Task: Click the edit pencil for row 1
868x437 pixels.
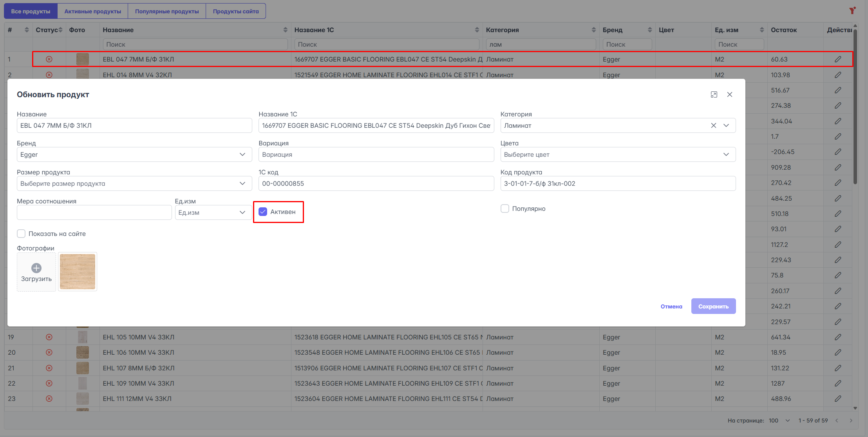Action: click(837, 59)
